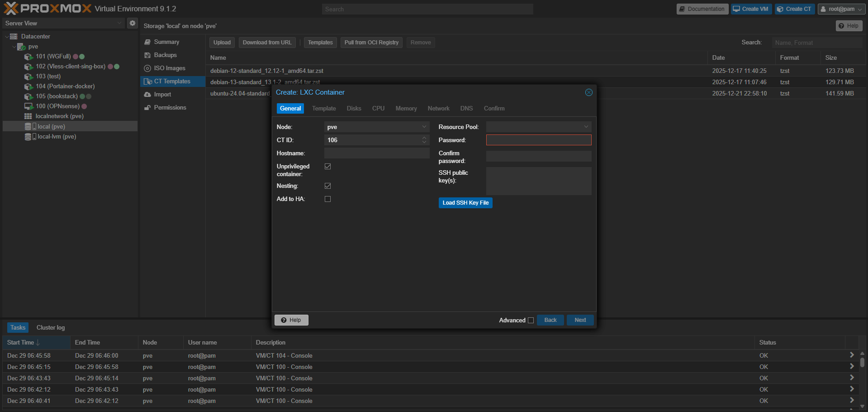Select container 101 (WGFull) icon

click(28, 57)
